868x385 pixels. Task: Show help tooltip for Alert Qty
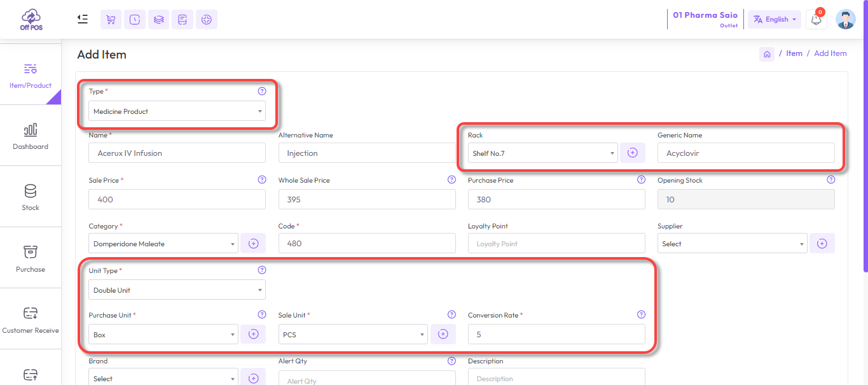coord(451,361)
